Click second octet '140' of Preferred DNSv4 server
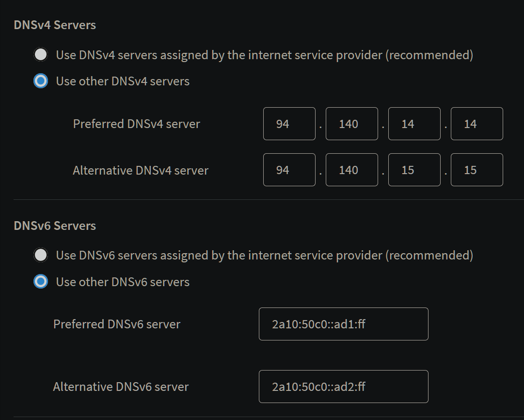The height and width of the screenshot is (420, 524). click(352, 124)
